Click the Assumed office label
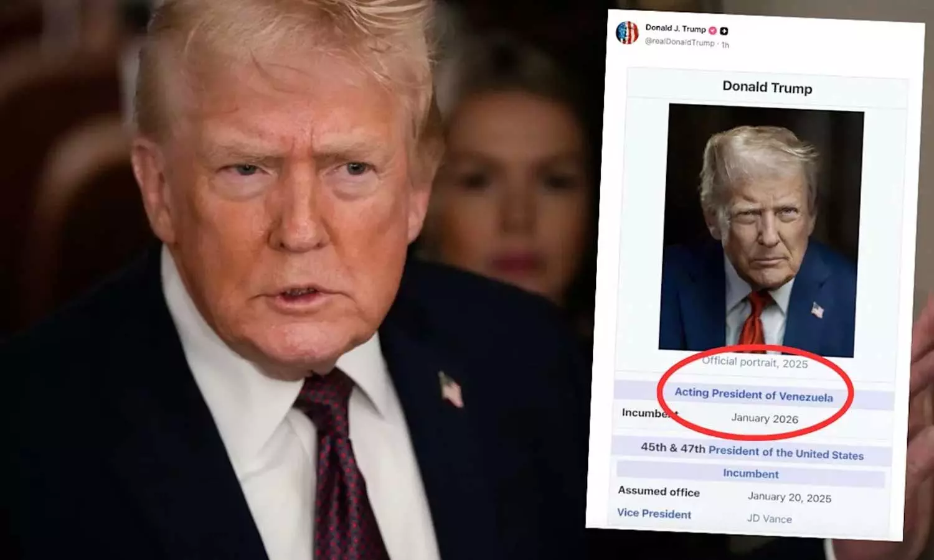Image resolution: width=934 pixels, height=560 pixels. [x=659, y=492]
